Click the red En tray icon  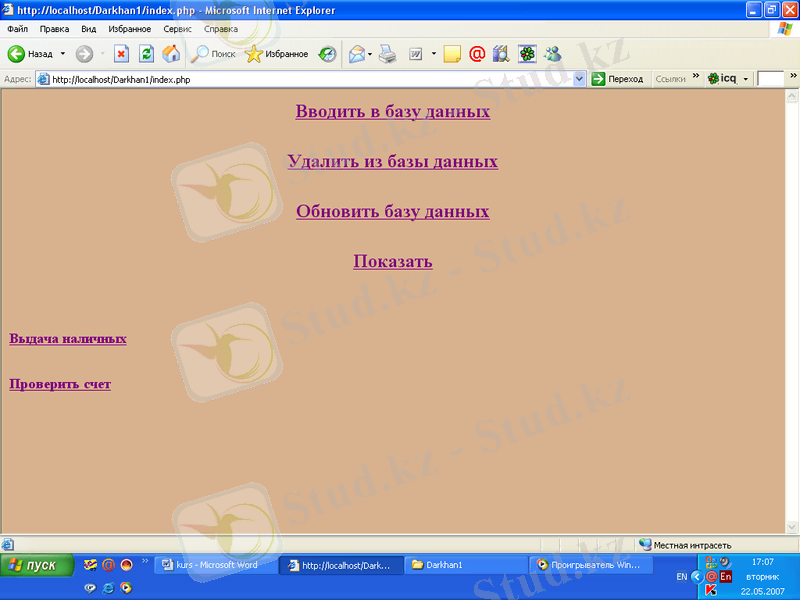[x=726, y=577]
